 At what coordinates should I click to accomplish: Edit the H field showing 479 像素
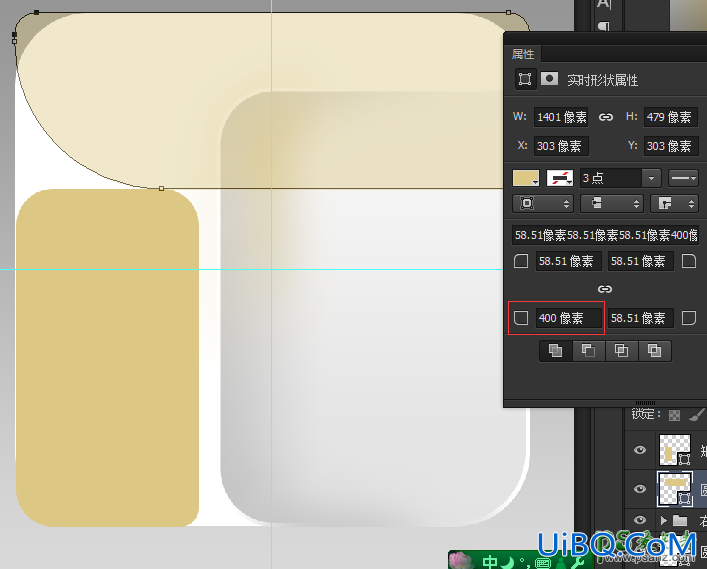[670, 117]
